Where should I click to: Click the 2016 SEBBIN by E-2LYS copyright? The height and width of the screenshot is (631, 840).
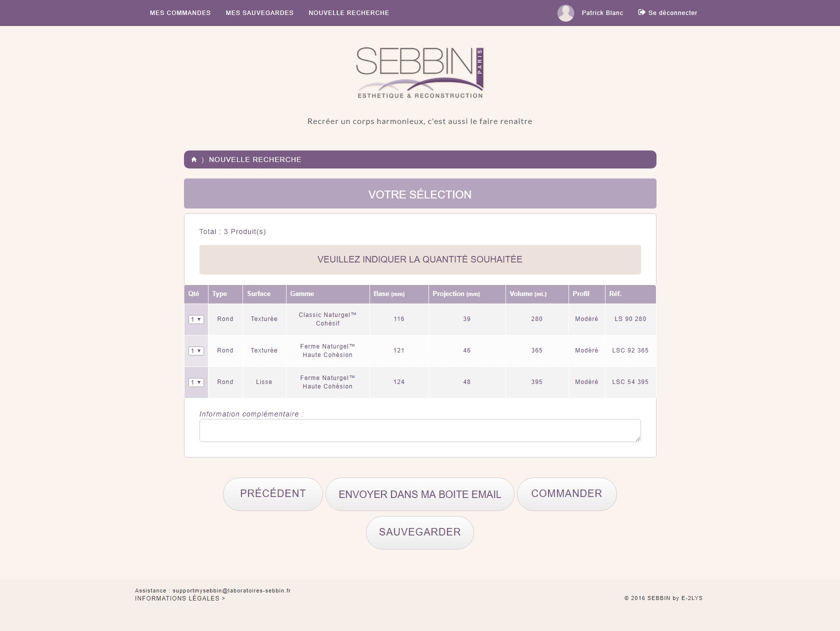663,598
